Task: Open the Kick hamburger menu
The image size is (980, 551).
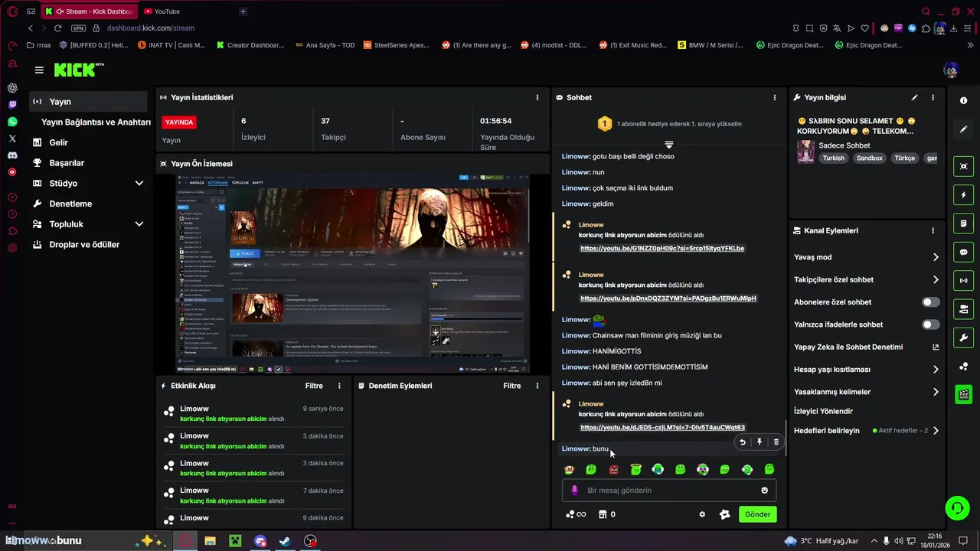Action: point(39,70)
